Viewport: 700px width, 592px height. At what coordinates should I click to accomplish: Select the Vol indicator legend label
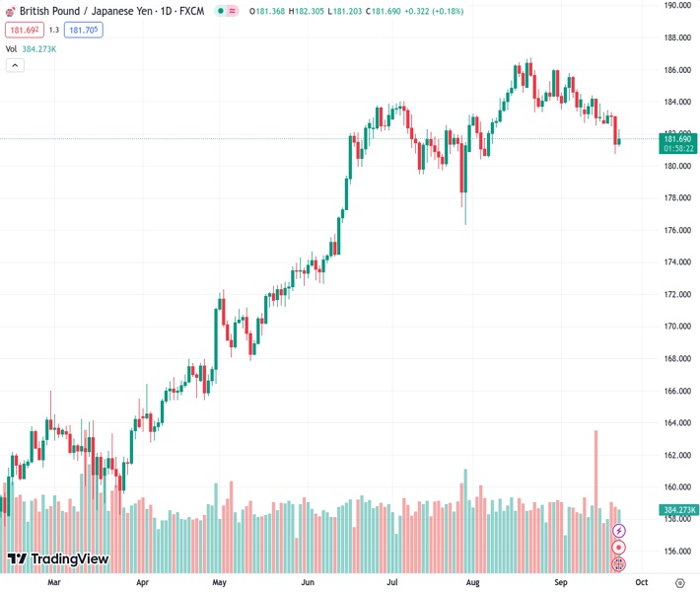(x=11, y=48)
